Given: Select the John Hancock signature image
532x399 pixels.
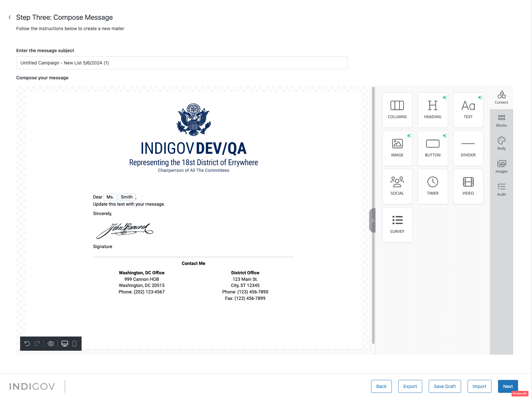Looking at the screenshot, I should pyautogui.click(x=125, y=231).
